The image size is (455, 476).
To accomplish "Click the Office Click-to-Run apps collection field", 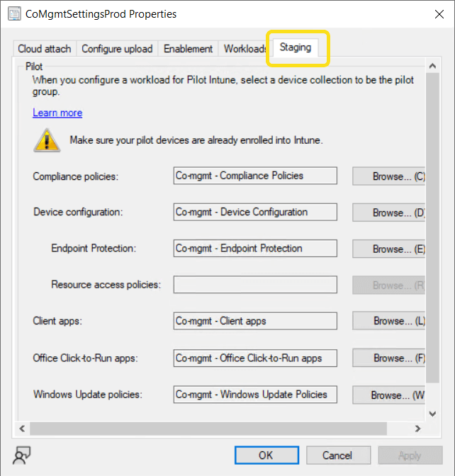I will click(x=255, y=358).
